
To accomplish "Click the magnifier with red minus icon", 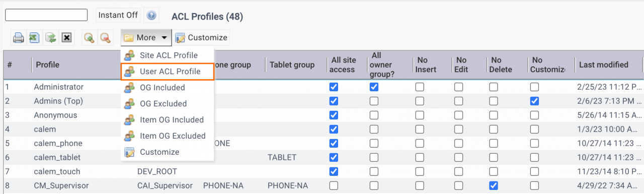I will (105, 38).
